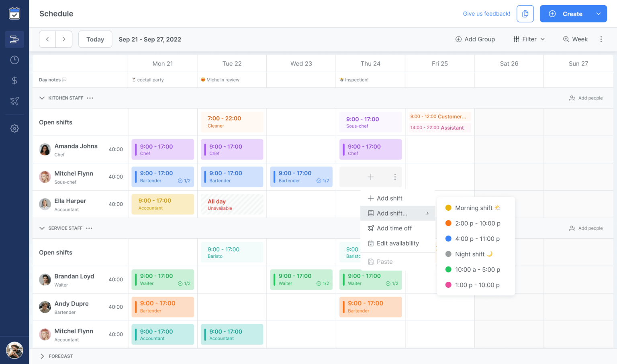617x364 pixels.
Task: Open the Day notes comment bubble
Action: (64, 79)
